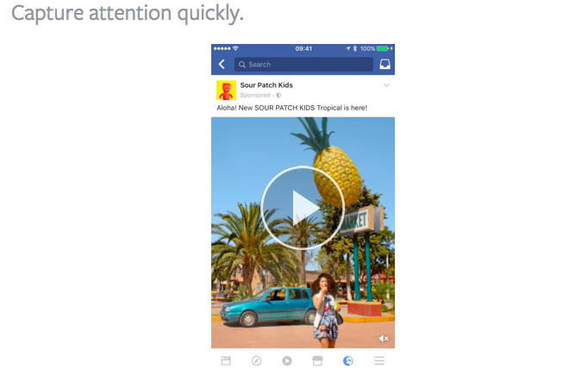The width and height of the screenshot is (588, 376).
Task: Click the battery status icon
Action: point(384,48)
